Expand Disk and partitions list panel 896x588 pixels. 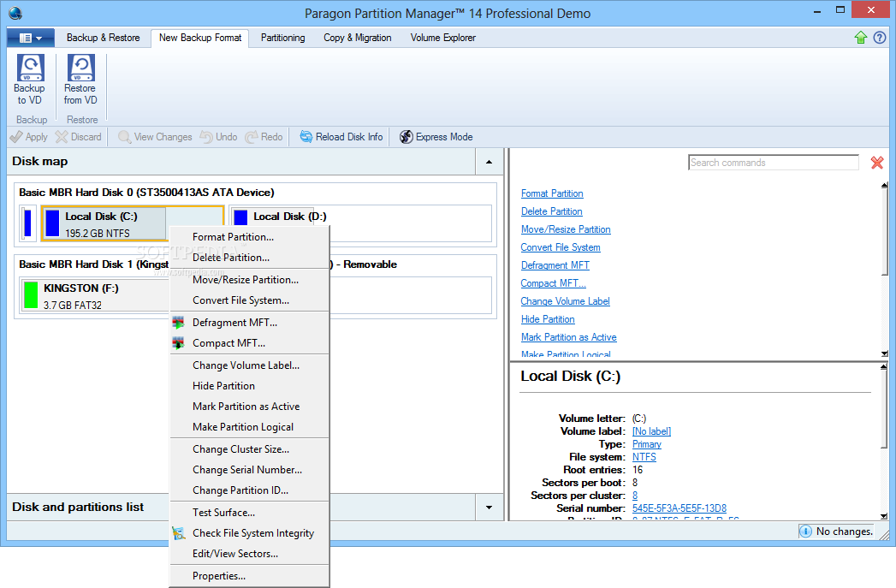[x=490, y=508]
